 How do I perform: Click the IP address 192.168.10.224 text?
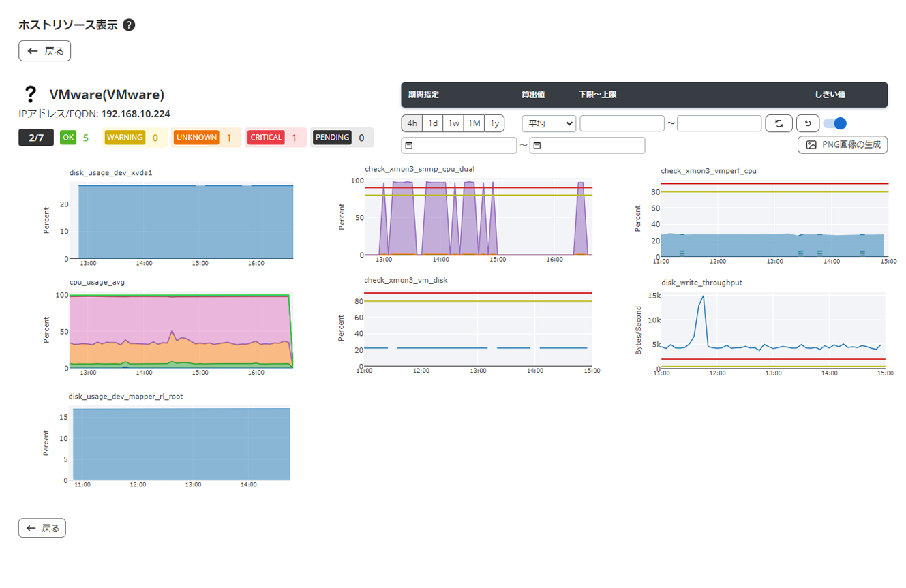pos(136,114)
